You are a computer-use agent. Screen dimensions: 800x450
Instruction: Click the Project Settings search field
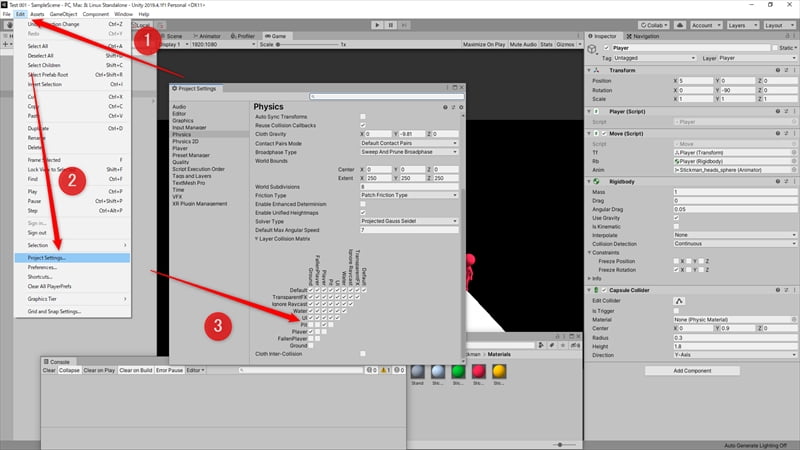387,96
